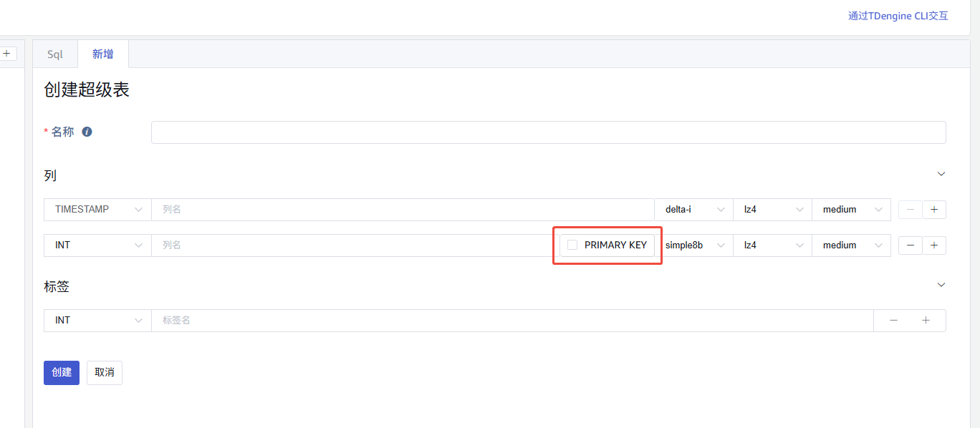Remove the tag row using minus icon
Image resolution: width=980 pixels, height=428 pixels.
[x=893, y=321]
